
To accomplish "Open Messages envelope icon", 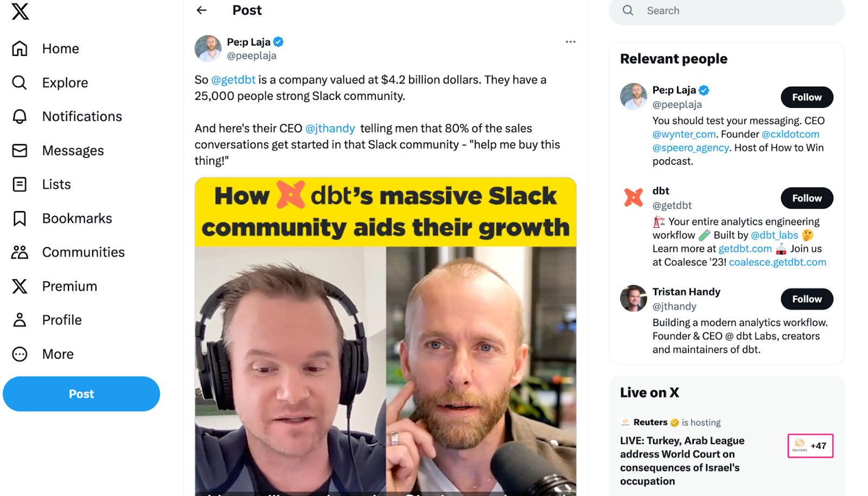I will 20,151.
